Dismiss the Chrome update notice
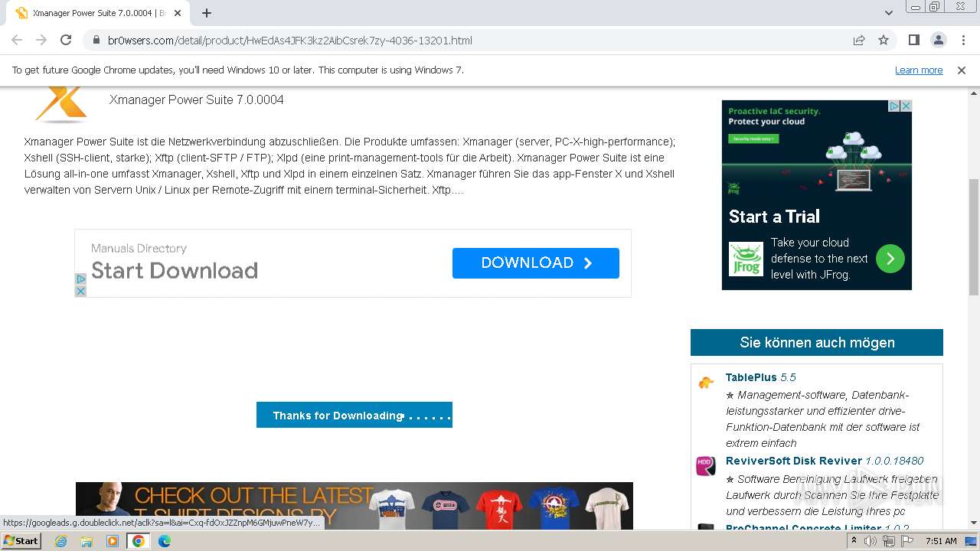980x551 pixels. [x=962, y=70]
